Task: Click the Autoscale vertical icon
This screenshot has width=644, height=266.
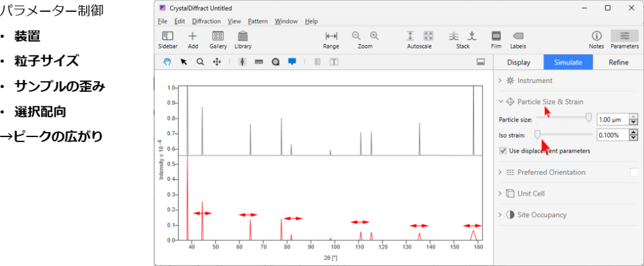Action: click(x=411, y=36)
